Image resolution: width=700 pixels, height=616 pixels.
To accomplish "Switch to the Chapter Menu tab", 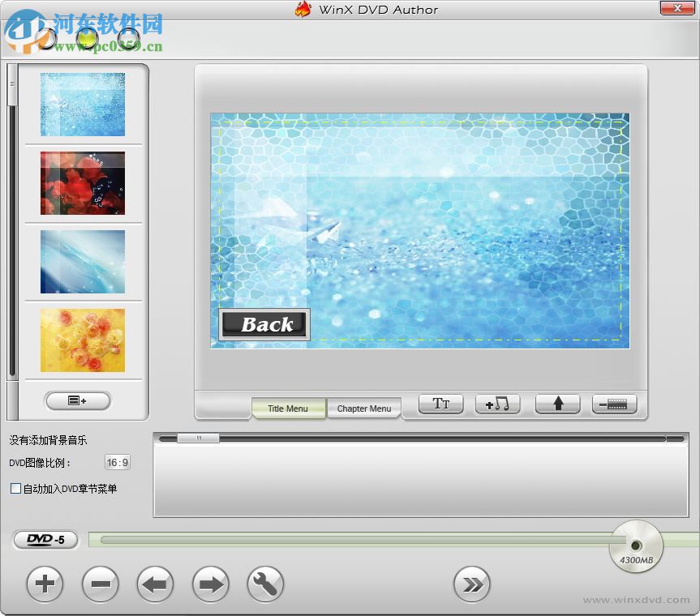I will coord(363,409).
